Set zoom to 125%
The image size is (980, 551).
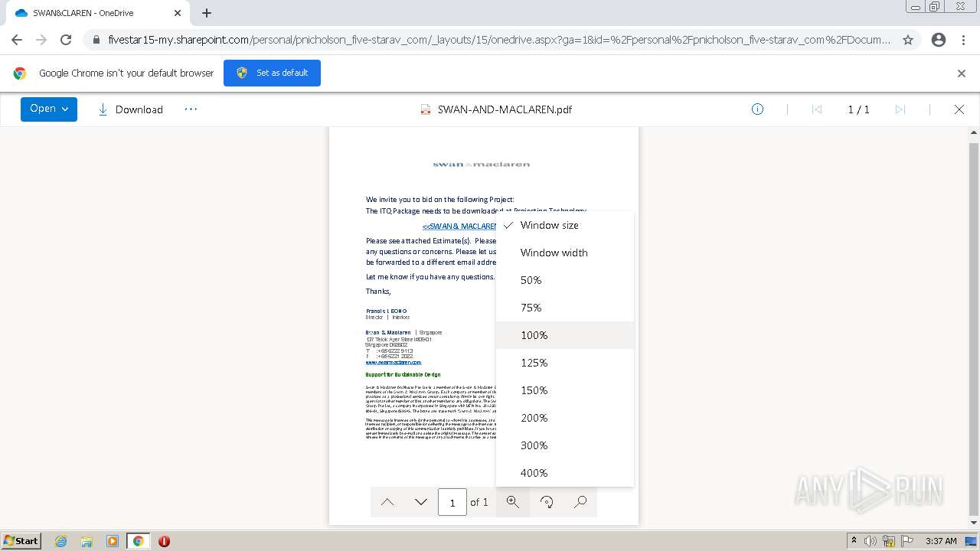565,363
